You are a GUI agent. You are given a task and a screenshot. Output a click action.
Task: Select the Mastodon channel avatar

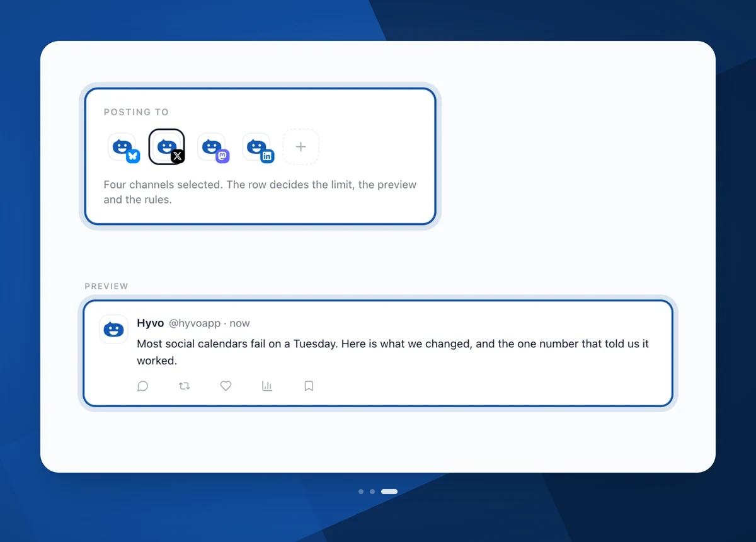click(x=213, y=147)
